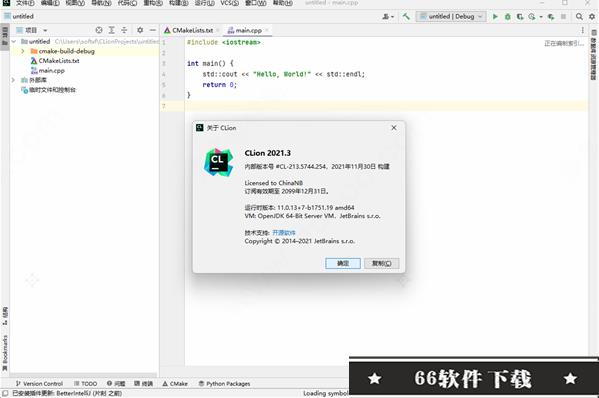Image resolution: width=599 pixels, height=398 pixels.
Task: Select opened file target icon in Project panel
Action: tap(99, 30)
